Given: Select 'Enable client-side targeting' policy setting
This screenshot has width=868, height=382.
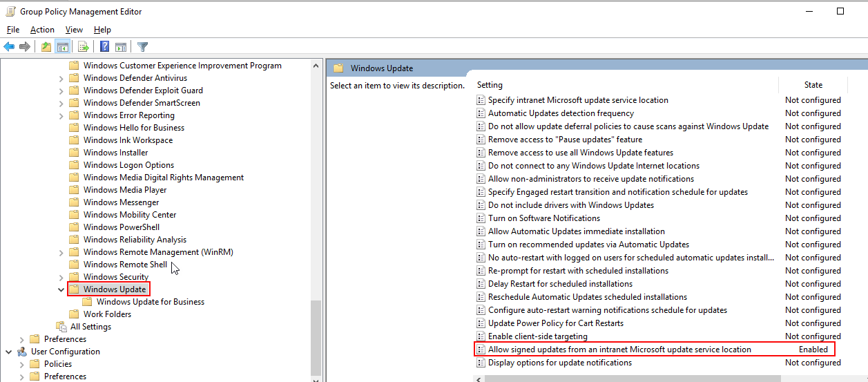Looking at the screenshot, I should click(537, 336).
